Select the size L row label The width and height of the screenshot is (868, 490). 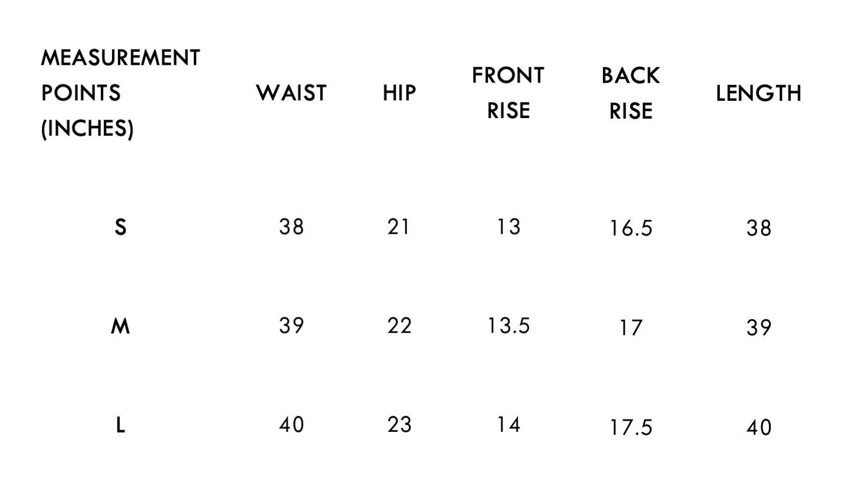click(x=120, y=425)
